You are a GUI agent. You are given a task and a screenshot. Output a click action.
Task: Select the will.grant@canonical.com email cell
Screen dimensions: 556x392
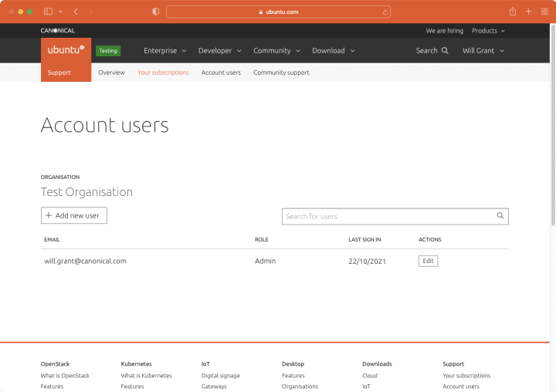pos(85,261)
